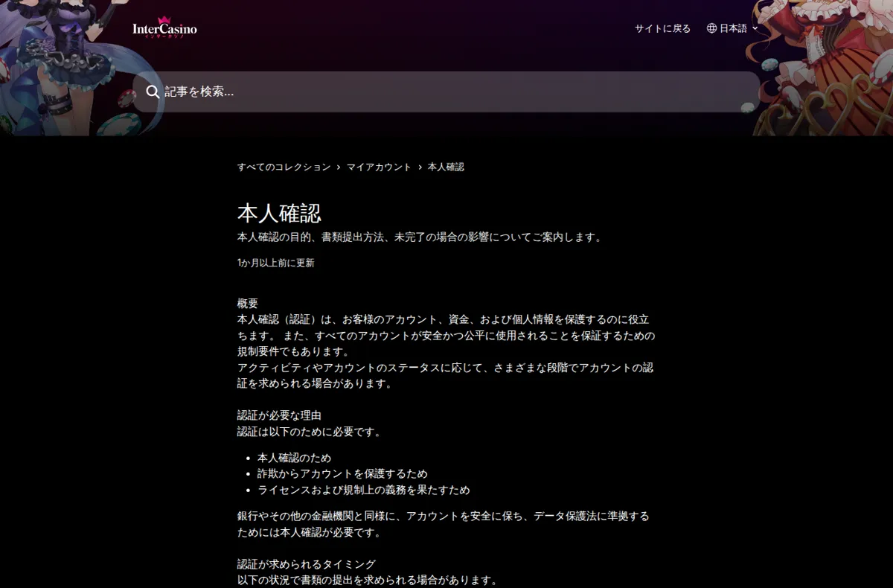Click the 本人確認 article title
893x588 pixels.
[279, 213]
